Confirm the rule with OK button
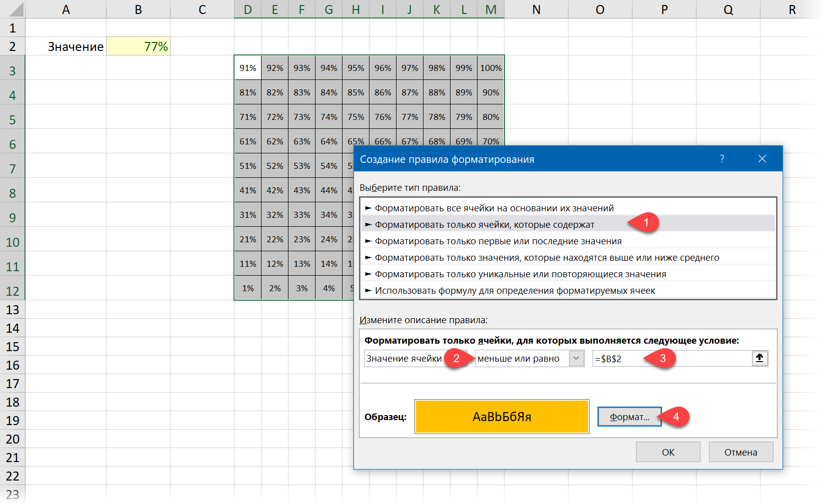This screenshot has height=504, width=823. click(x=668, y=452)
